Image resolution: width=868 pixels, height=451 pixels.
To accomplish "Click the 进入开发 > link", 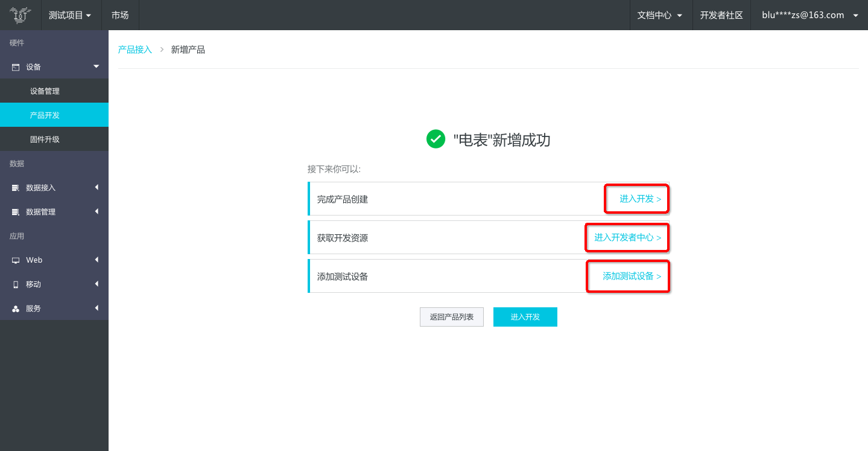I will (640, 199).
